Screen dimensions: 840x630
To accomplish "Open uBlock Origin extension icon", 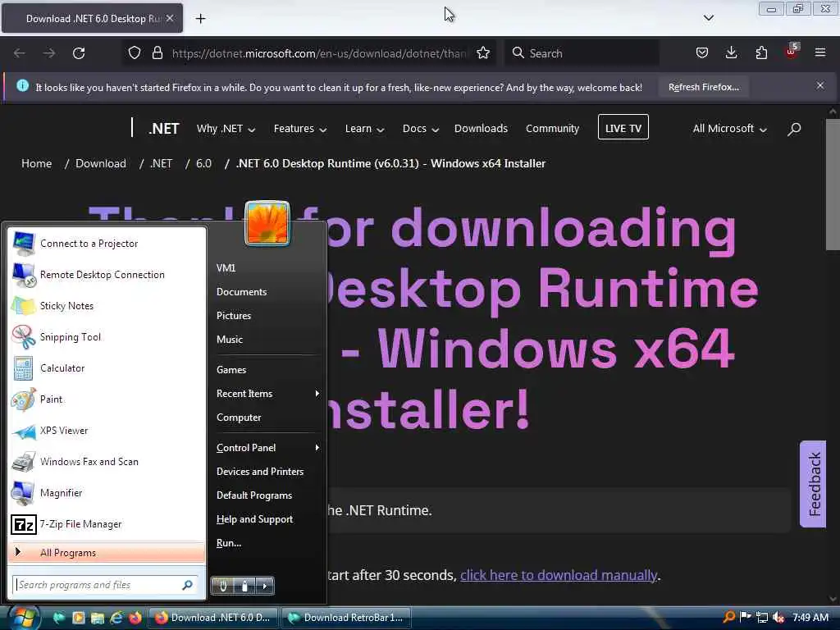I will (792, 52).
